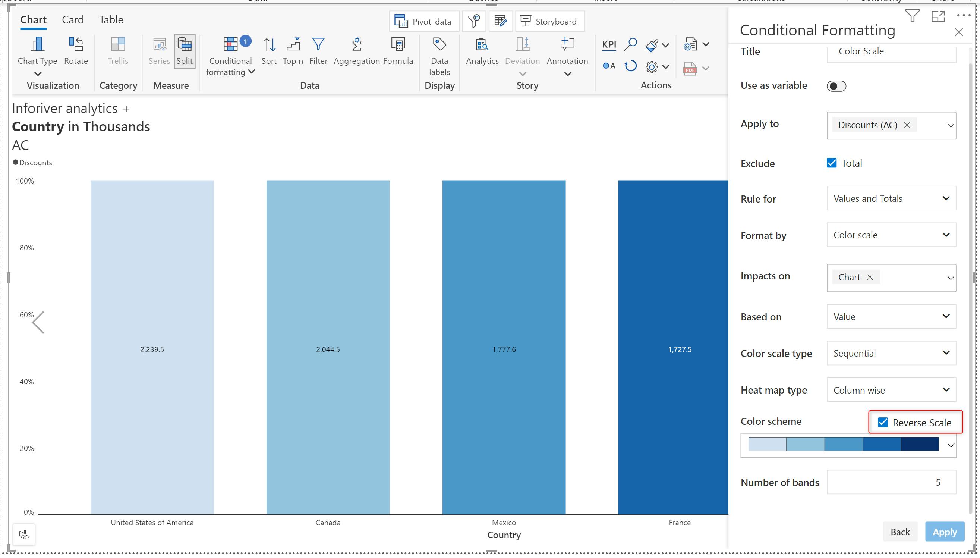Viewport: 980px width, 558px height.
Task: Open the Sort tool
Action: pos(269,44)
